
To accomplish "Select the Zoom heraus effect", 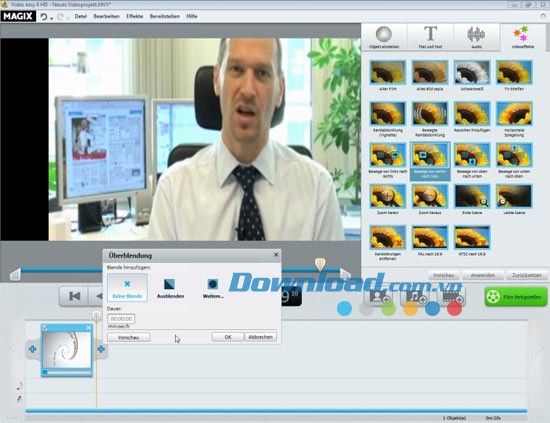I will (430, 199).
